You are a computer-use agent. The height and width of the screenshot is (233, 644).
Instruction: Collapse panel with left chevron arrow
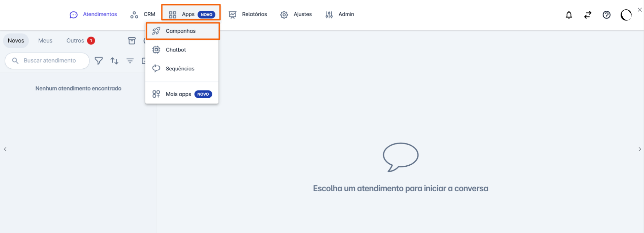(5, 149)
